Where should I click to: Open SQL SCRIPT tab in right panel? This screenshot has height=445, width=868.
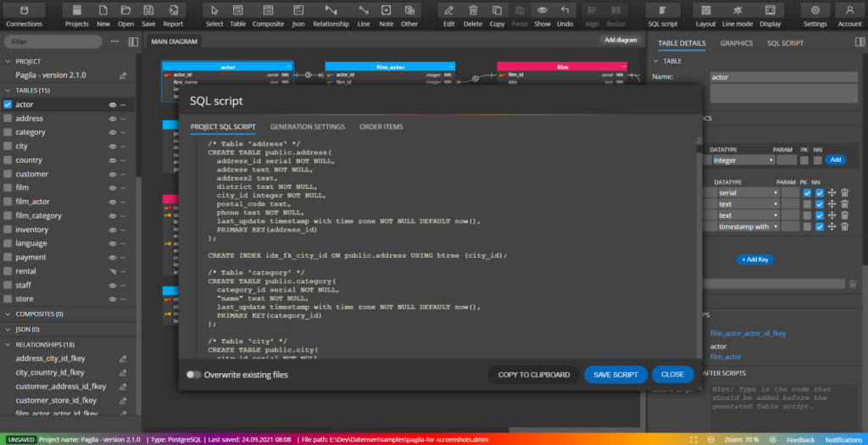785,42
